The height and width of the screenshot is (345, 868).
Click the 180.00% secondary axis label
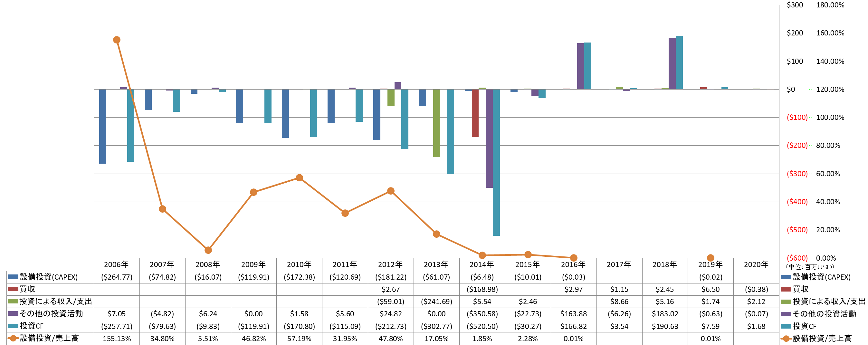point(830,5)
